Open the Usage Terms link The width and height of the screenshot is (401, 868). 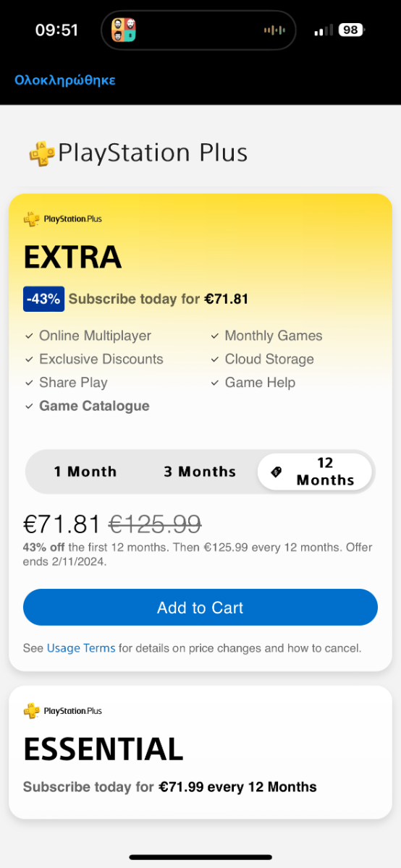(x=81, y=648)
